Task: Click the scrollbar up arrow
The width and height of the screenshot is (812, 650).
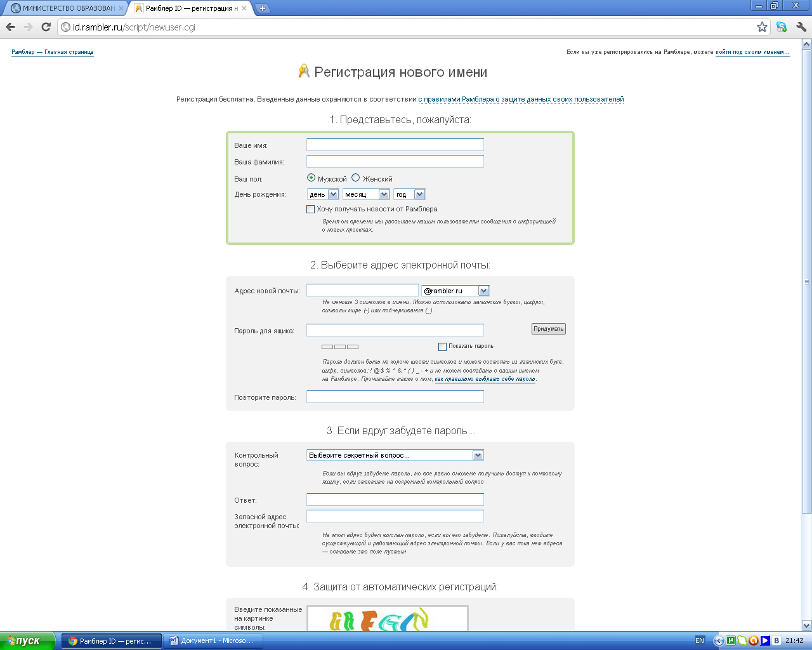Action: pyautogui.click(x=807, y=44)
